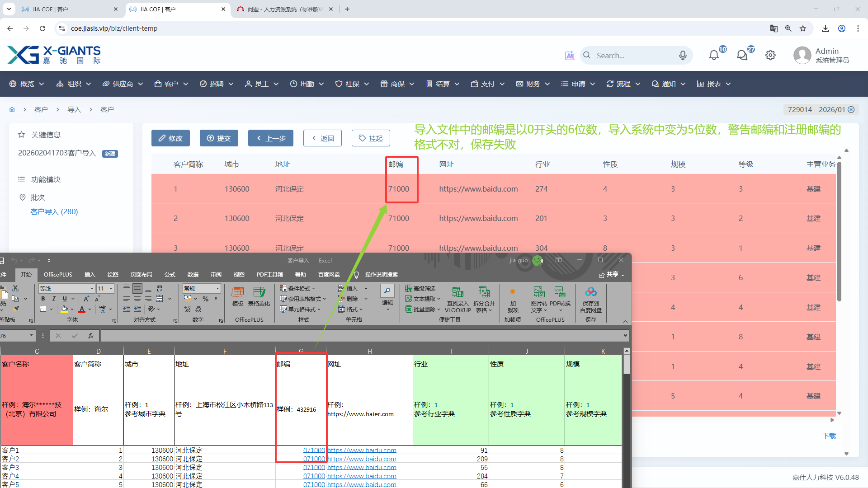This screenshot has height=488, width=868.
Task: Apply percent style number format
Action: [x=205, y=299]
